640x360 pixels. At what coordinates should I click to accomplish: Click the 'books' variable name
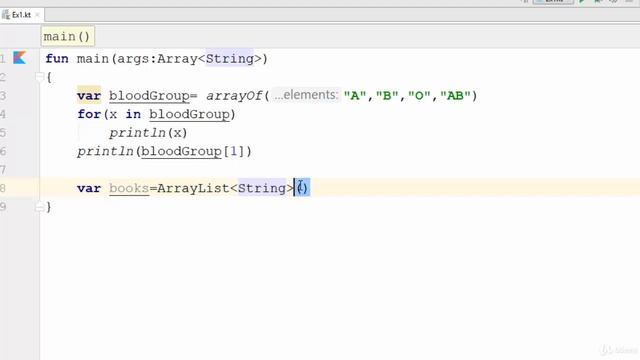click(x=129, y=189)
